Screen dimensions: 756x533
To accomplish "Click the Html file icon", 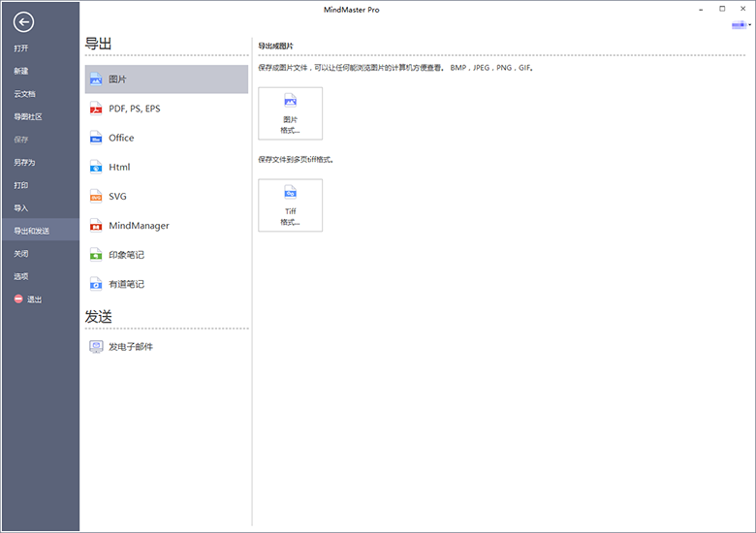I will 96,167.
